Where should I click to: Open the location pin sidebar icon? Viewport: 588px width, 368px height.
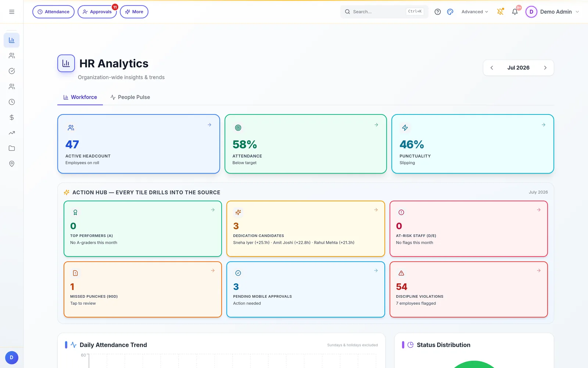tap(12, 164)
